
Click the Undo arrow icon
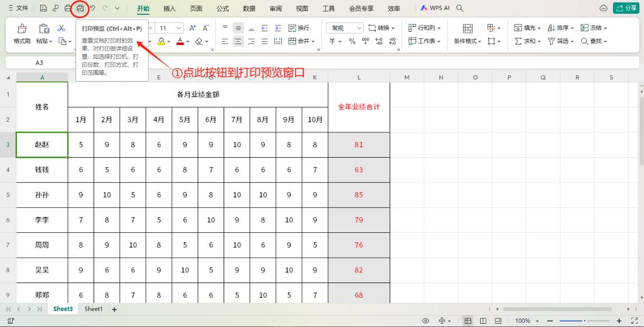pyautogui.click(x=93, y=8)
